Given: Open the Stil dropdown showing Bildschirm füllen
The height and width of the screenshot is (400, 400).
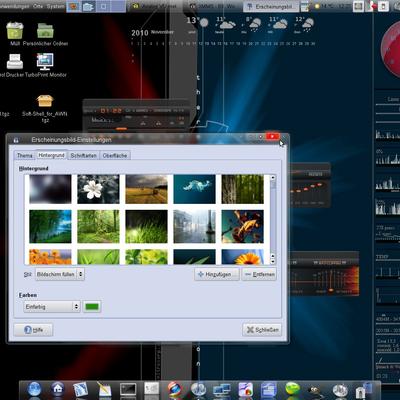Looking at the screenshot, I should coord(60,274).
